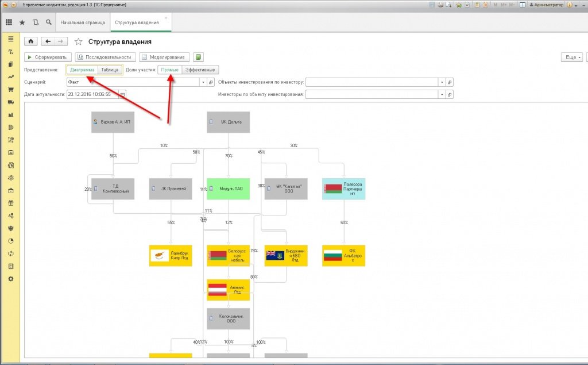Click the Объекты инвестирования по инвестору field

click(x=372, y=82)
